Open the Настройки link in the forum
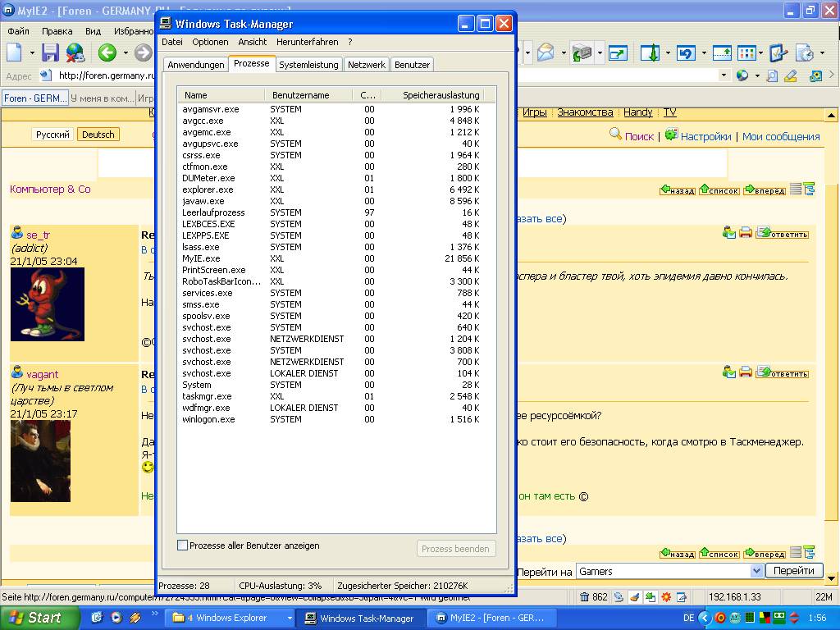The width and height of the screenshot is (840, 630). [705, 137]
